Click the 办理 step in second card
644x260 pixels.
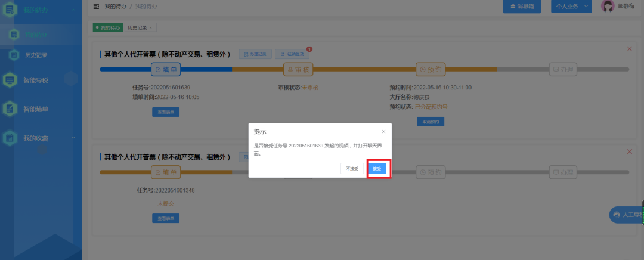(563, 172)
